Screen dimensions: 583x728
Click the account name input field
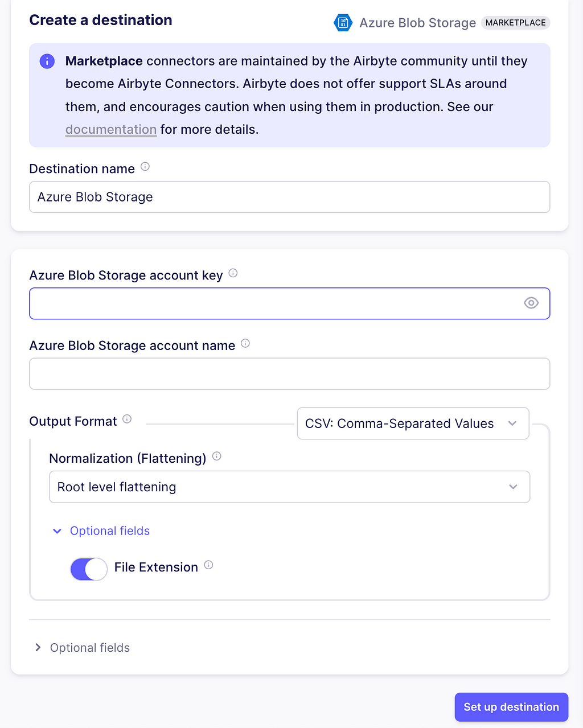coord(289,373)
